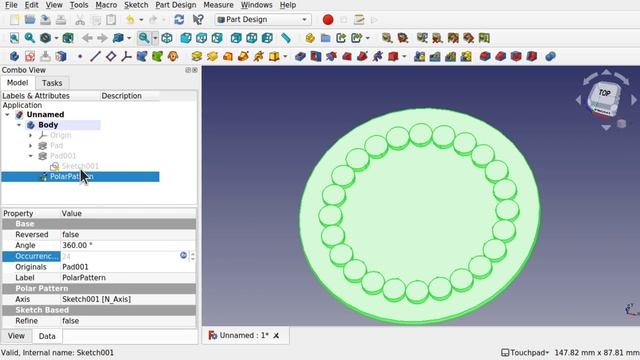Switch to the Tasks tab
The width and height of the screenshot is (640, 360).
[x=52, y=83]
